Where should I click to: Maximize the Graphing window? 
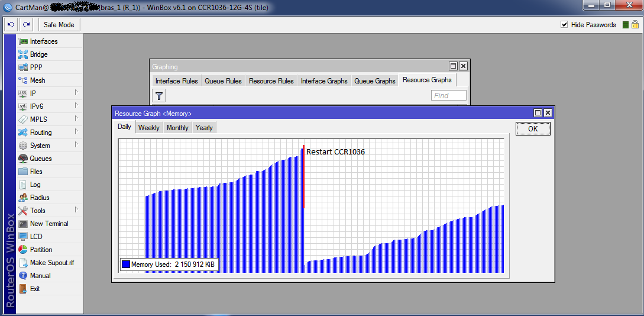tap(453, 66)
